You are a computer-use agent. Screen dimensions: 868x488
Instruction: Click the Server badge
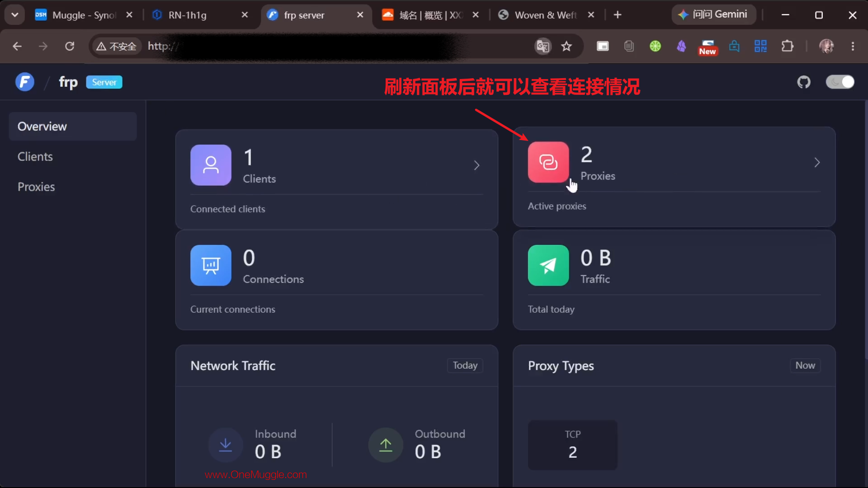point(104,82)
